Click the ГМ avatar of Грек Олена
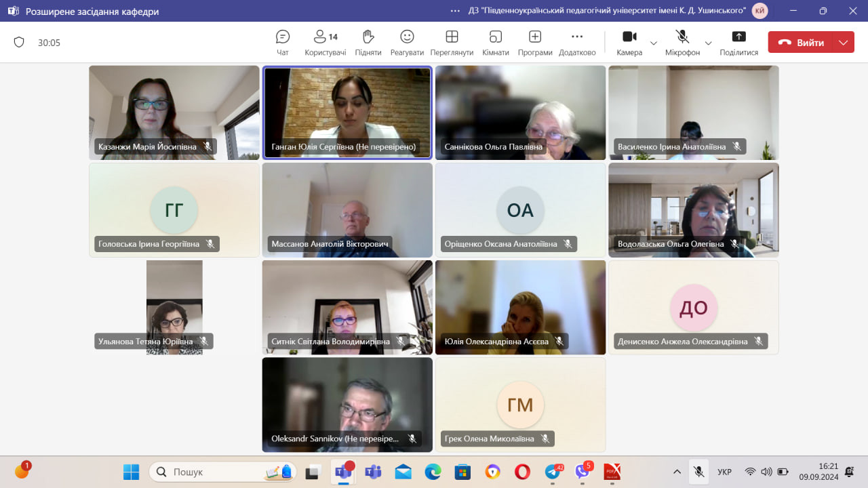The image size is (868, 488). tap(520, 405)
